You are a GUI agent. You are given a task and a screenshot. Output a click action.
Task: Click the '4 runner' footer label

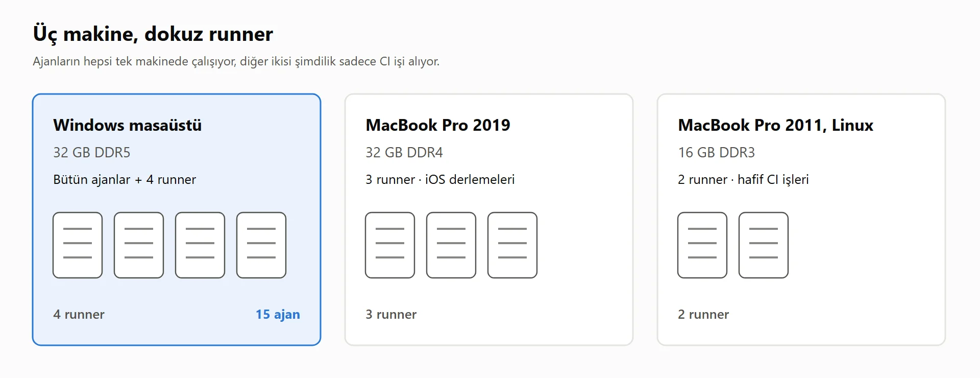click(x=79, y=315)
